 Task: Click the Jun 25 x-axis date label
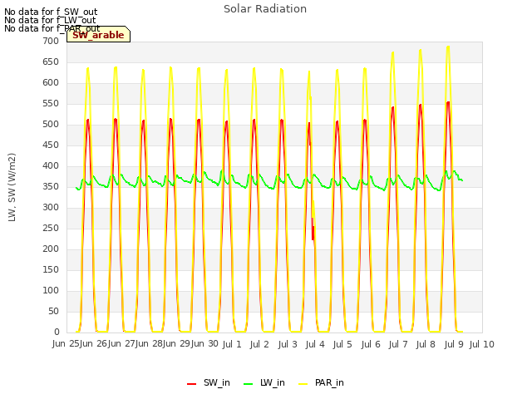tap(66, 344)
